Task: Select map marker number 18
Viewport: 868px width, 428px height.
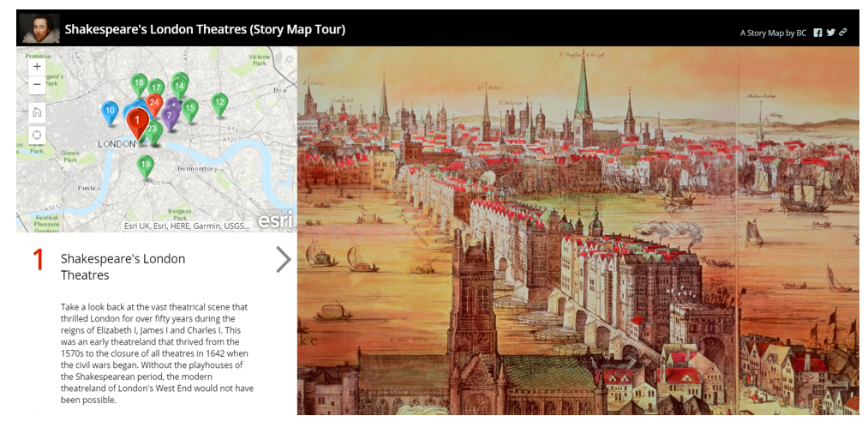Action: [139, 83]
